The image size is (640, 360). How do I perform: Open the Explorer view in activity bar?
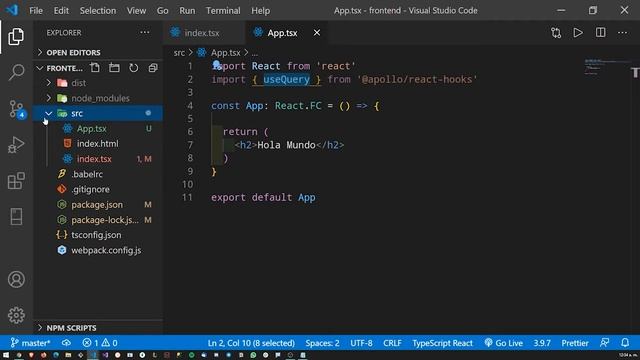16,37
